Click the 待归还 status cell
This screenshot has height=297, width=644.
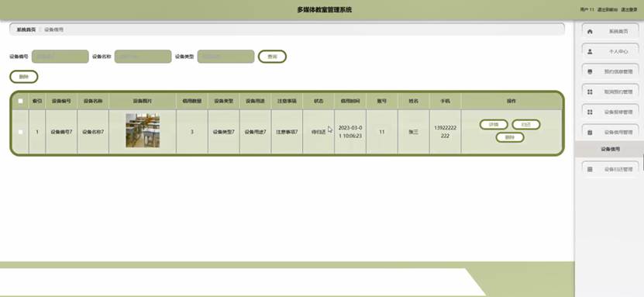(x=319, y=132)
